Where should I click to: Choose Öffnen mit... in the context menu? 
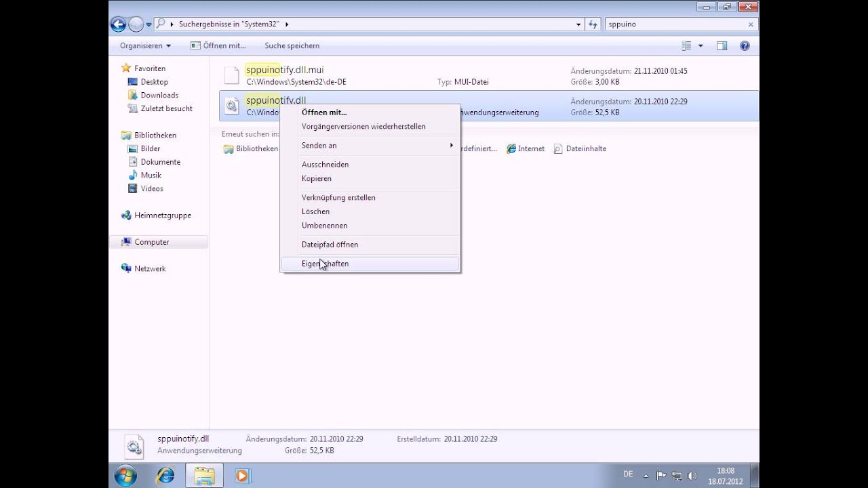click(370, 113)
